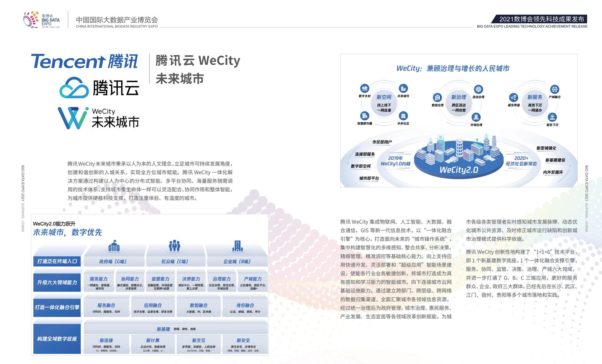Click the Tencent Cloud logo icon
The height and width of the screenshot is (364, 602).
pyautogui.click(x=74, y=88)
